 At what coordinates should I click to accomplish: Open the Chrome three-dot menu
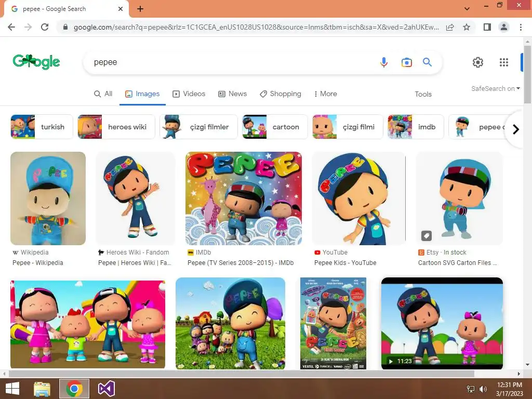521,27
